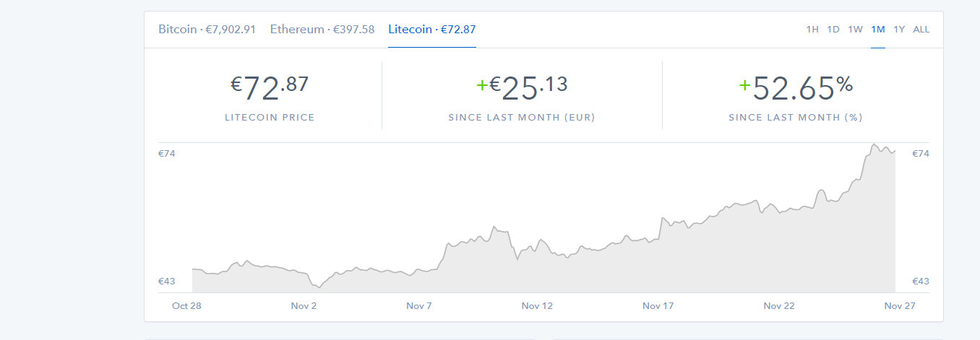View the 1Y price history
980x340 pixels.
click(x=899, y=30)
